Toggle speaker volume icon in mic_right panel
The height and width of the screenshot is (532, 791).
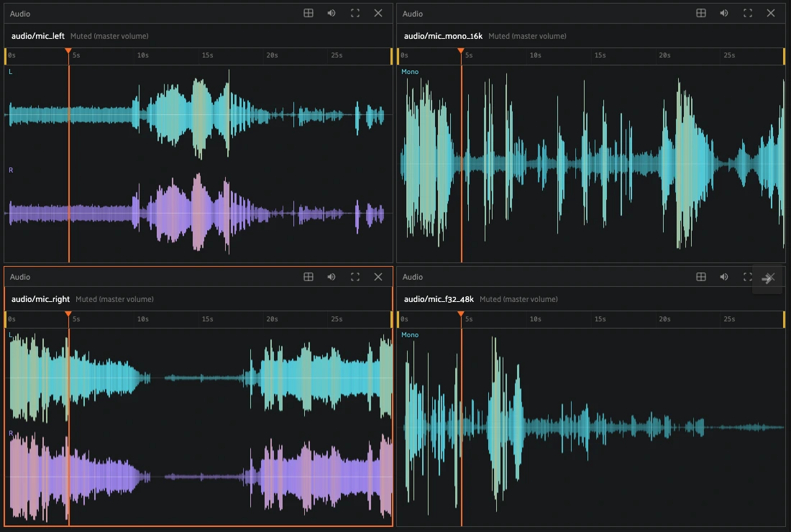point(332,276)
